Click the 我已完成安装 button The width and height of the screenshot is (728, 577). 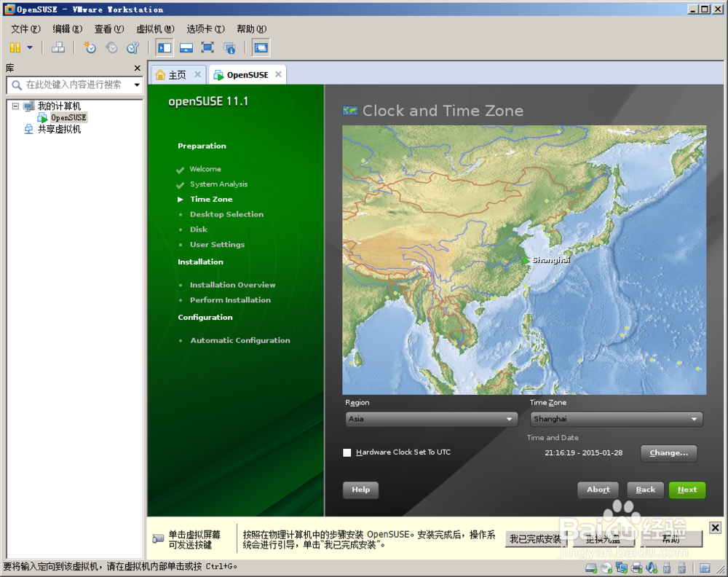click(535, 539)
